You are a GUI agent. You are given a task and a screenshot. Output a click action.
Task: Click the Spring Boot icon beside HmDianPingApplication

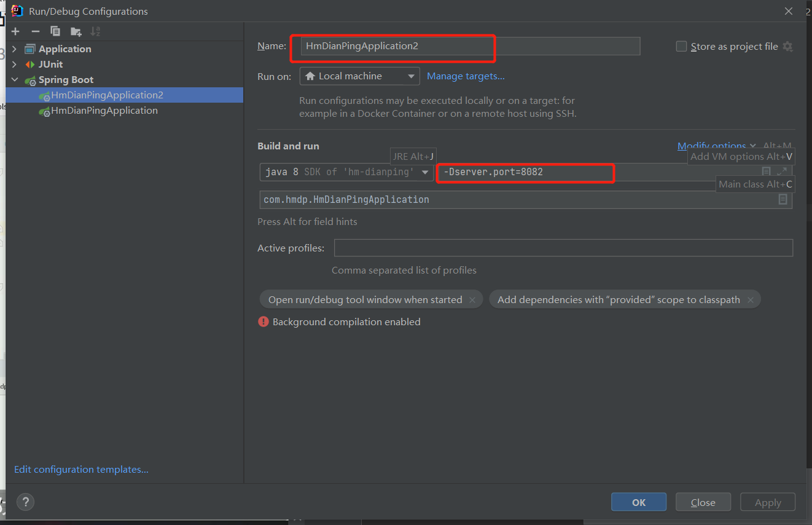pos(44,111)
